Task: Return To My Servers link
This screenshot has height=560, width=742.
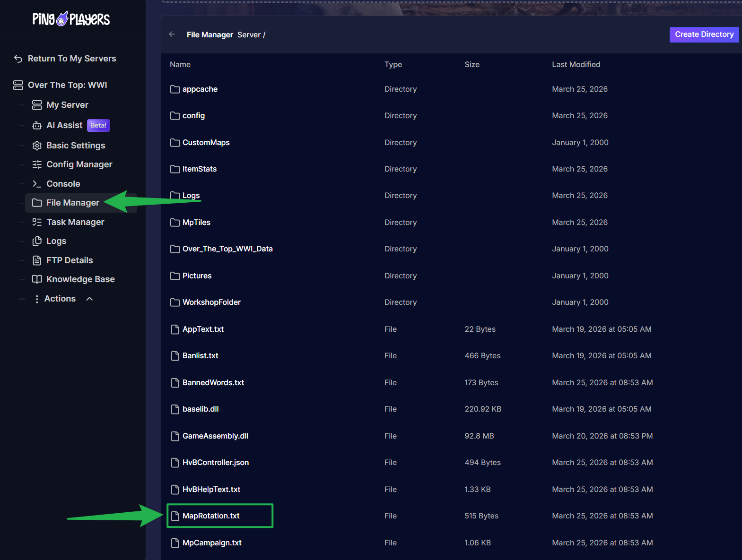Action: tap(71, 59)
